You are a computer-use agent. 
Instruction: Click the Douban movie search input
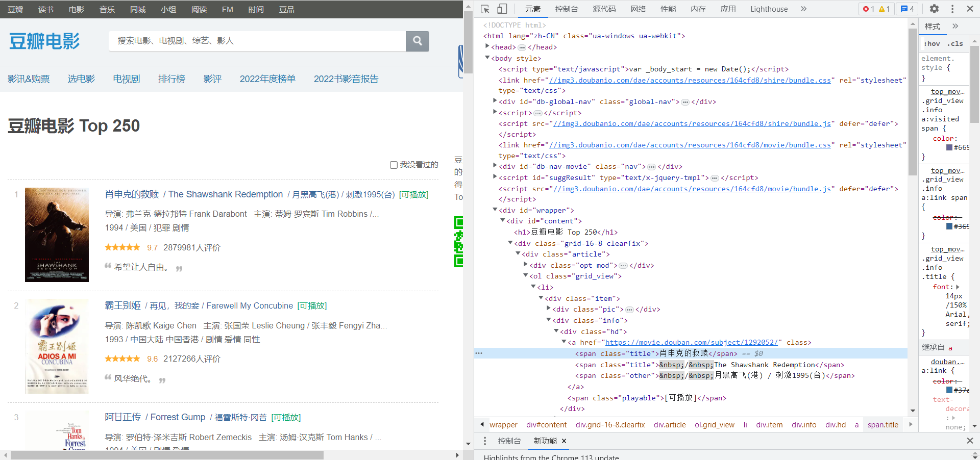257,41
